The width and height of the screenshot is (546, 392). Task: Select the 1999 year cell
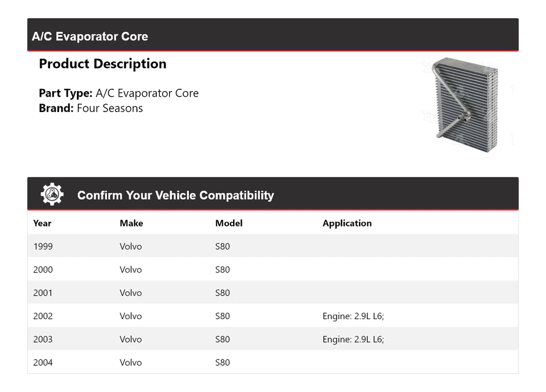[x=43, y=246]
